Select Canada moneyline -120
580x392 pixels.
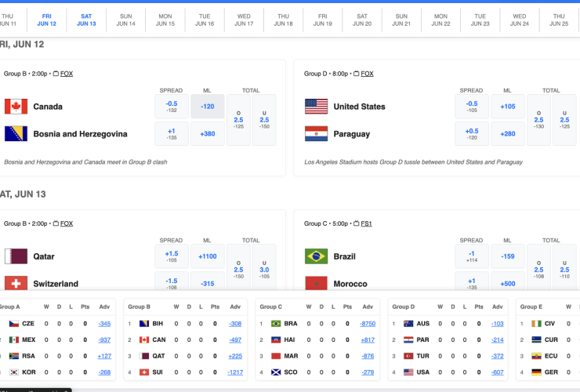(x=208, y=107)
